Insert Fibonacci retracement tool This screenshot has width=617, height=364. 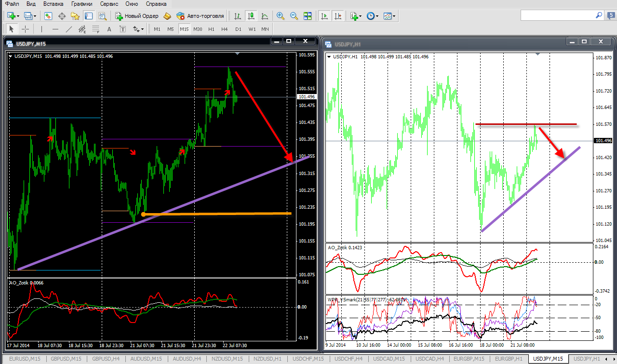[95, 29]
